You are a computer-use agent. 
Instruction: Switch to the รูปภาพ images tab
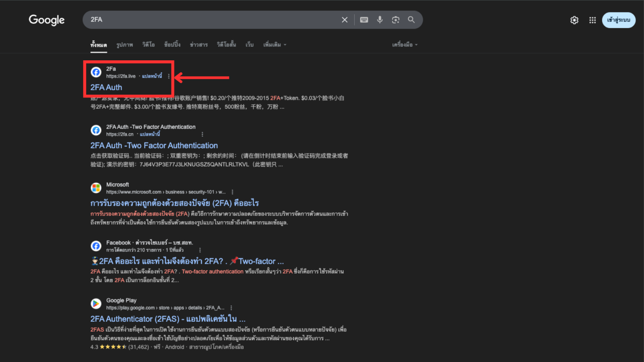(124, 45)
